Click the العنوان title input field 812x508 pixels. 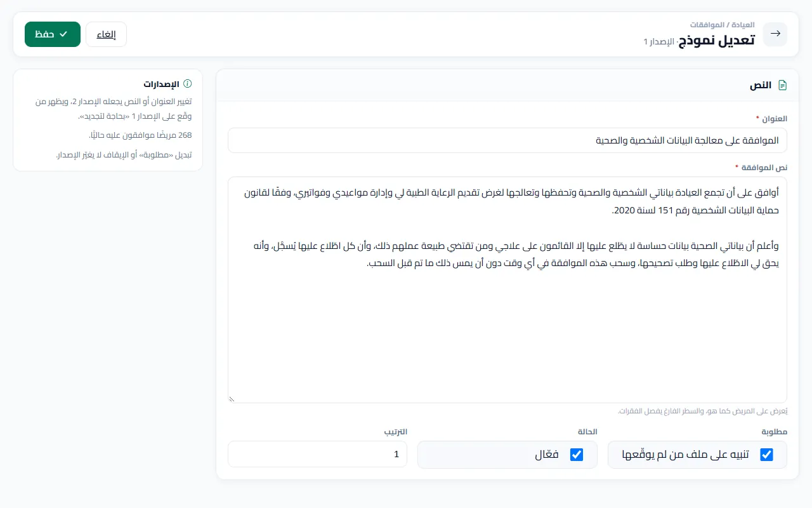tap(507, 140)
